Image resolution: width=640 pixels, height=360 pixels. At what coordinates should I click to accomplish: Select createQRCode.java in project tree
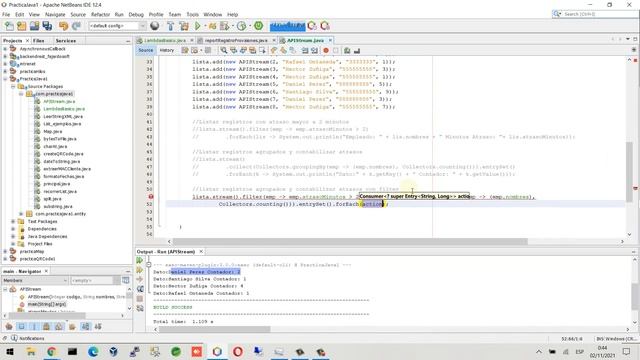(63, 154)
